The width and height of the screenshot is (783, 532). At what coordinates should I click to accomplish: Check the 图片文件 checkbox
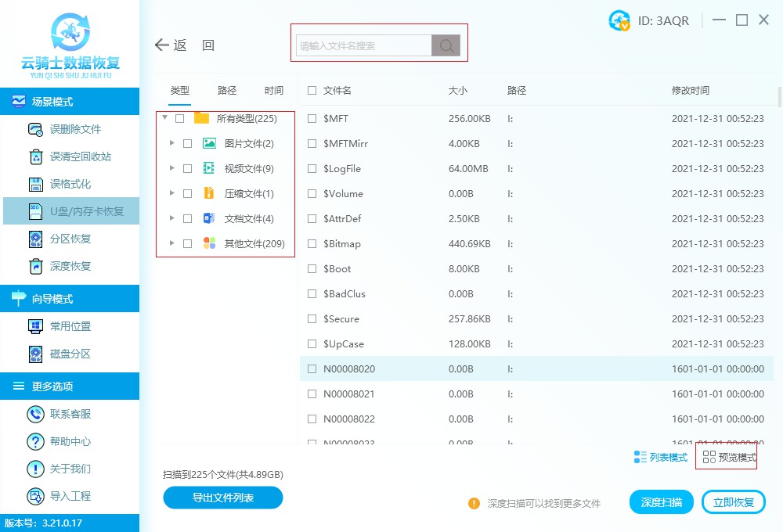pyautogui.click(x=186, y=143)
